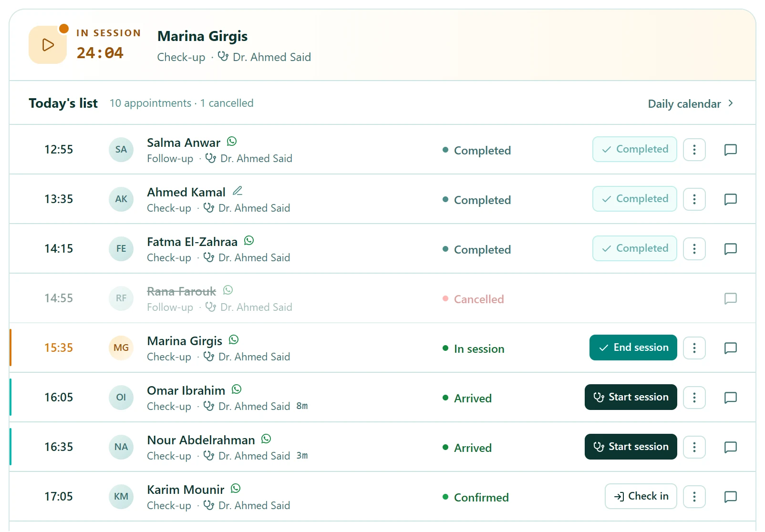
Task: Open notes icon for Salma Anwar row
Action: click(x=730, y=150)
